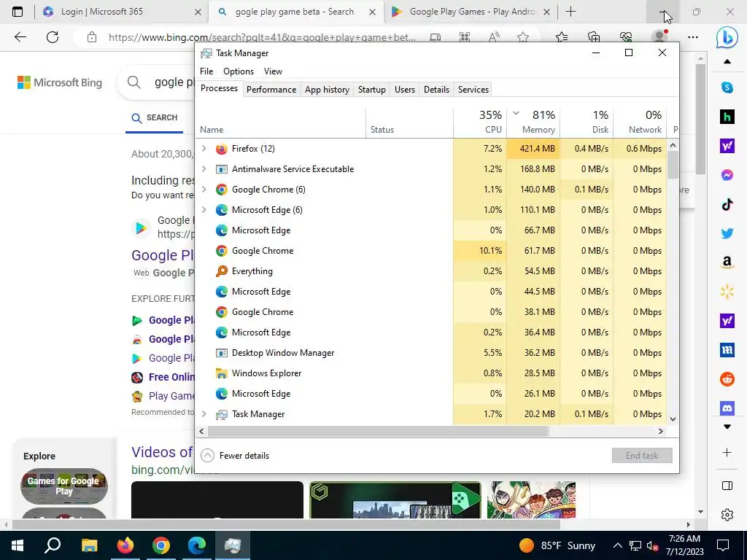Sort processes by the Network column
Screen dimensions: 747x560
click(640, 122)
